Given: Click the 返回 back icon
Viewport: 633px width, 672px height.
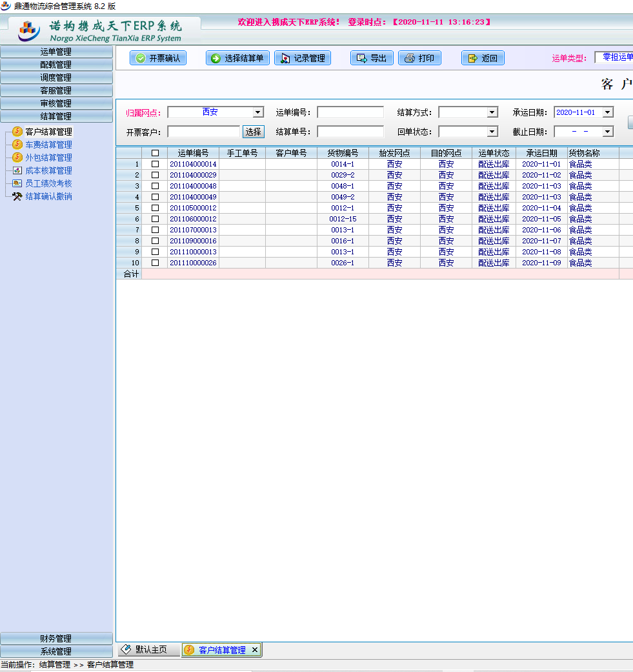Looking at the screenshot, I should click(x=472, y=58).
